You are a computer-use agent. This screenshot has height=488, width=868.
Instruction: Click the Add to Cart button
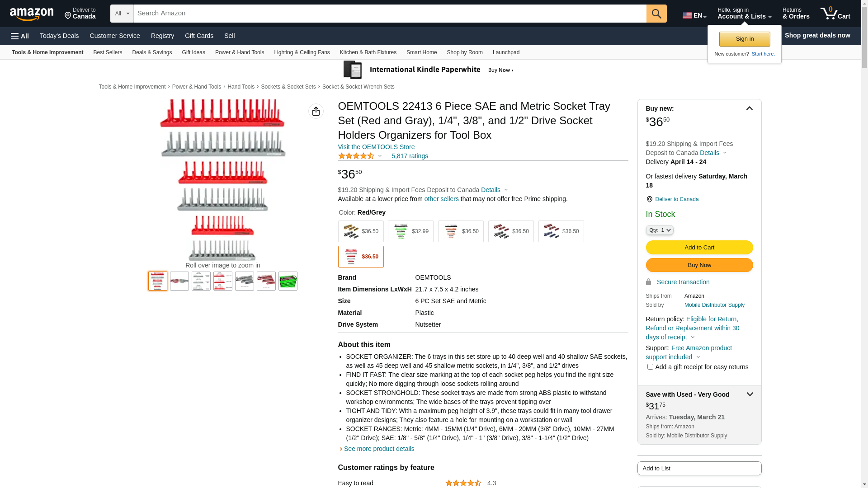click(699, 247)
